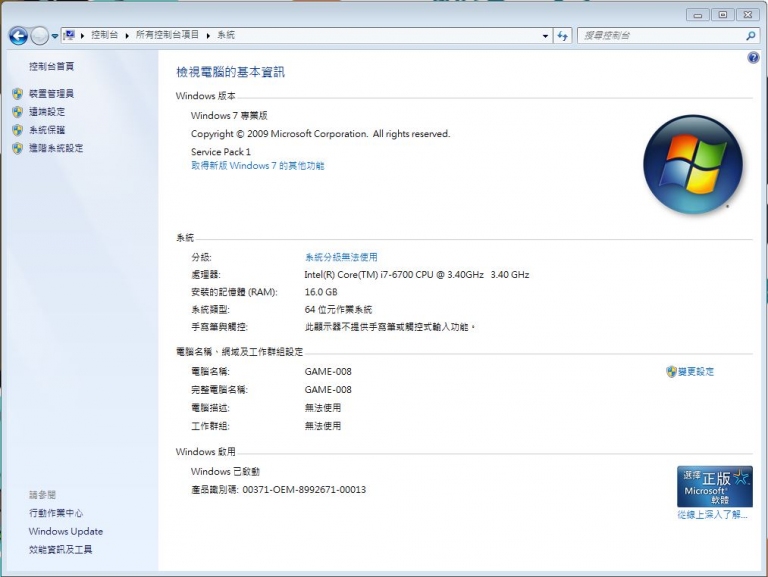The image size is (768, 577).
Task: Select the 系統 breadcrumb
Action: [x=226, y=35]
